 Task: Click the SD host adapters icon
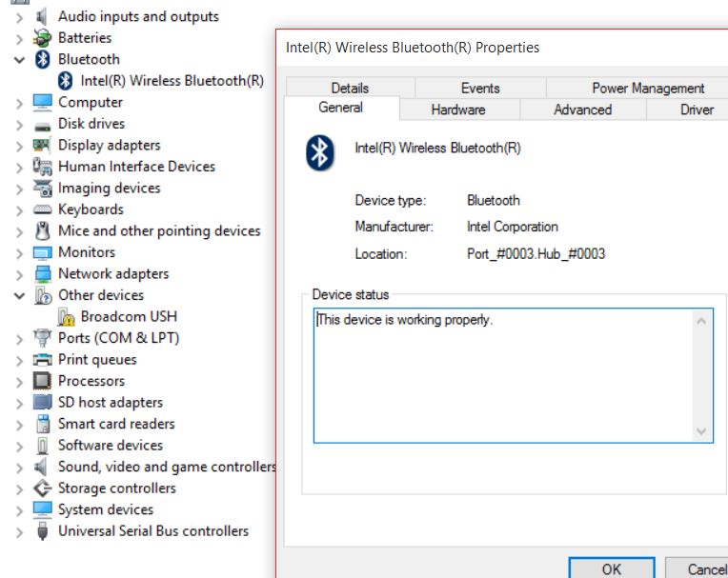42,402
